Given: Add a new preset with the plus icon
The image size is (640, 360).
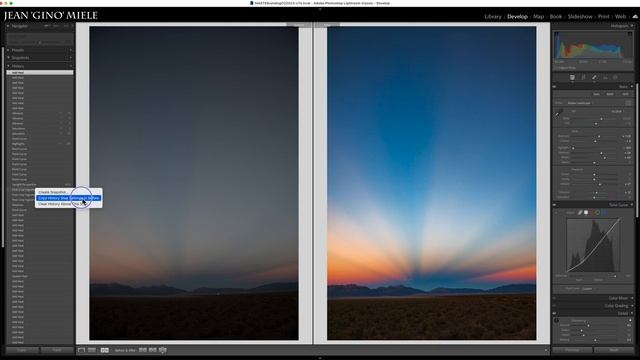Looking at the screenshot, I should pyautogui.click(x=71, y=50).
